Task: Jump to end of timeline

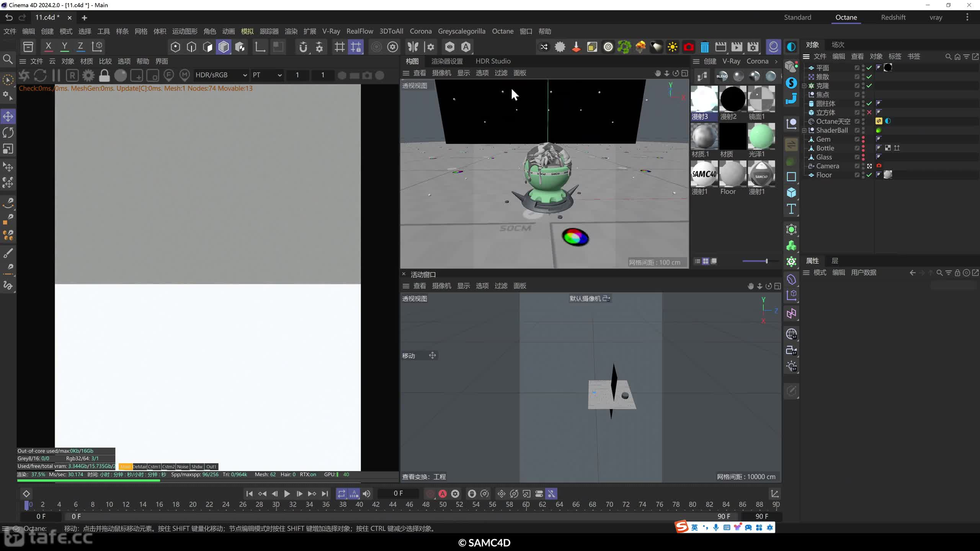Action: click(x=325, y=494)
